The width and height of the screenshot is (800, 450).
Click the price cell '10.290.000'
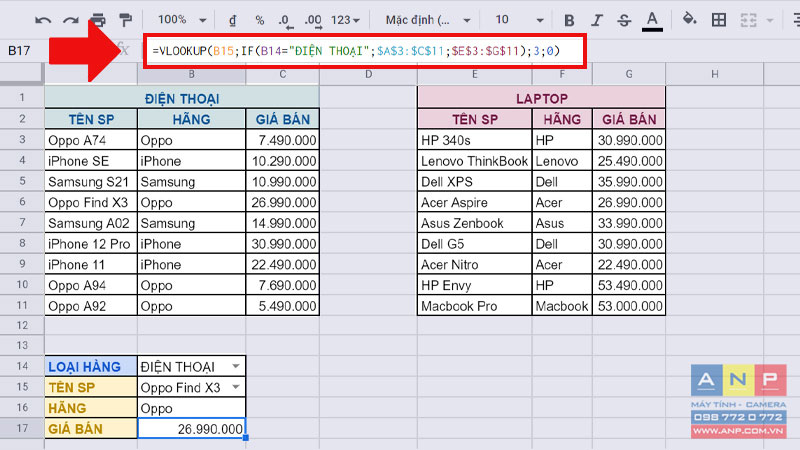283,161
